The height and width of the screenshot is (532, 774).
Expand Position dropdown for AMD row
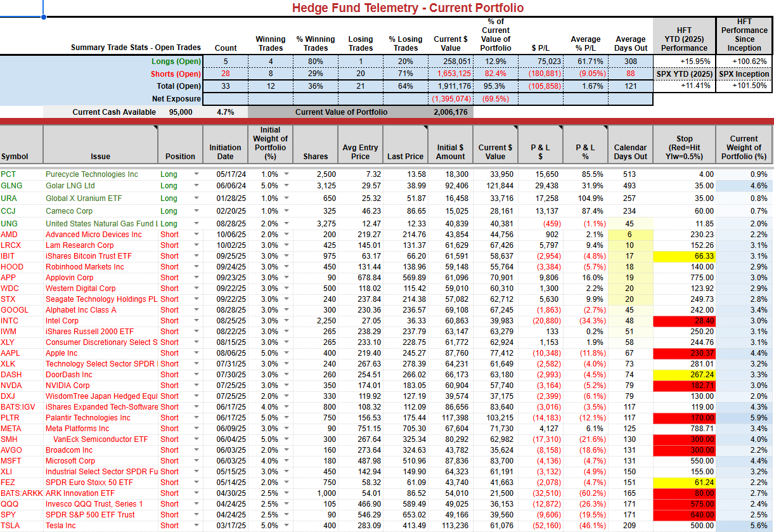[x=196, y=235]
